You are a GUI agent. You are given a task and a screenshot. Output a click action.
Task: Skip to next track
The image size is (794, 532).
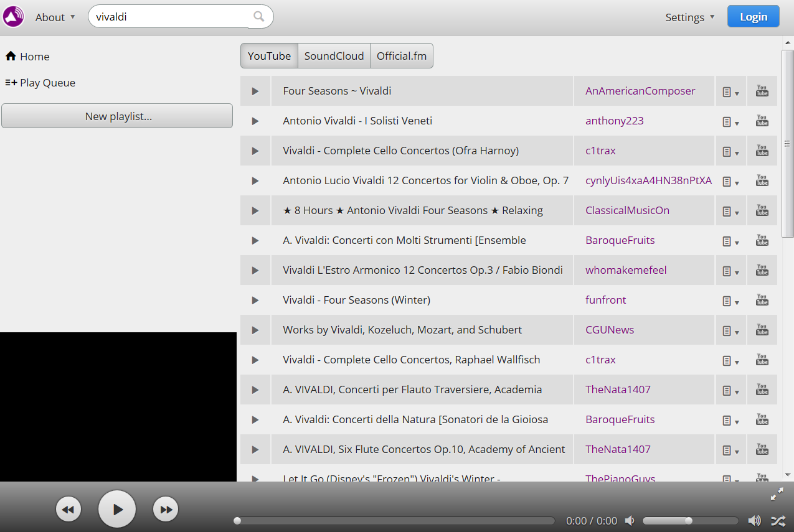pos(166,510)
